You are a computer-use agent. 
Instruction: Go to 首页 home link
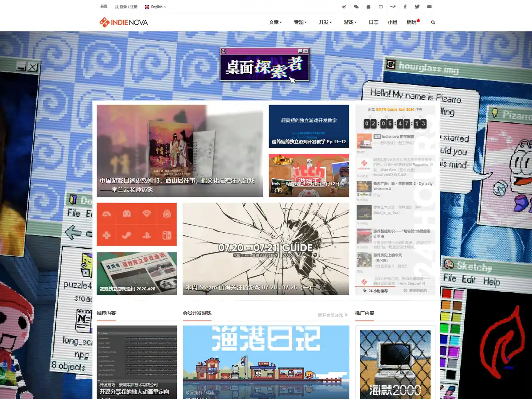click(104, 7)
